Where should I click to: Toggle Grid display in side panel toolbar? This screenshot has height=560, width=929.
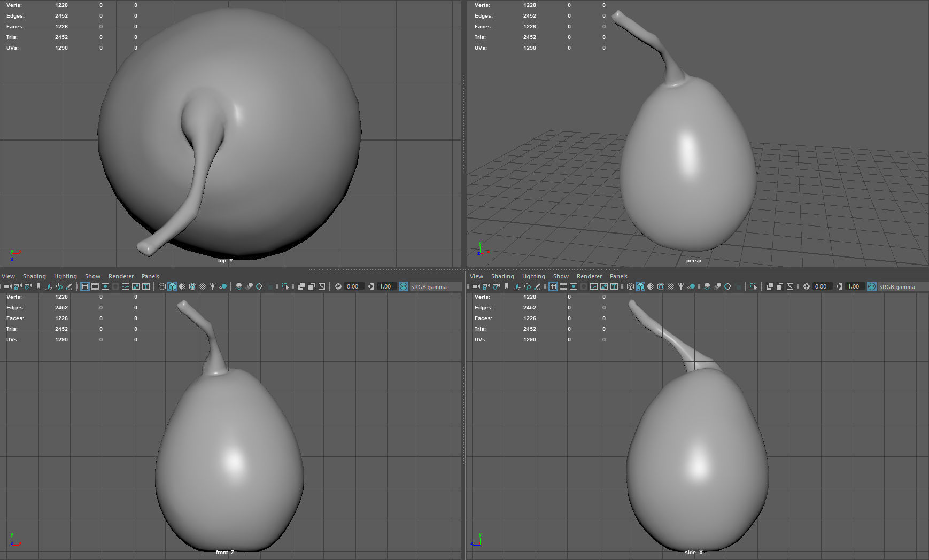(x=553, y=286)
